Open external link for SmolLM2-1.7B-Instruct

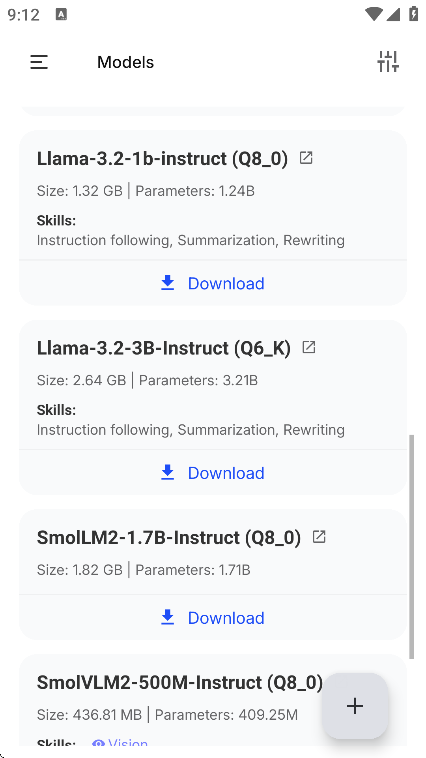click(x=319, y=537)
